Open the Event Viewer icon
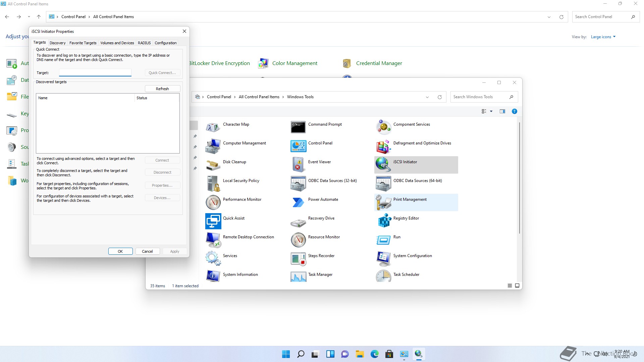The image size is (644, 362). (298, 165)
